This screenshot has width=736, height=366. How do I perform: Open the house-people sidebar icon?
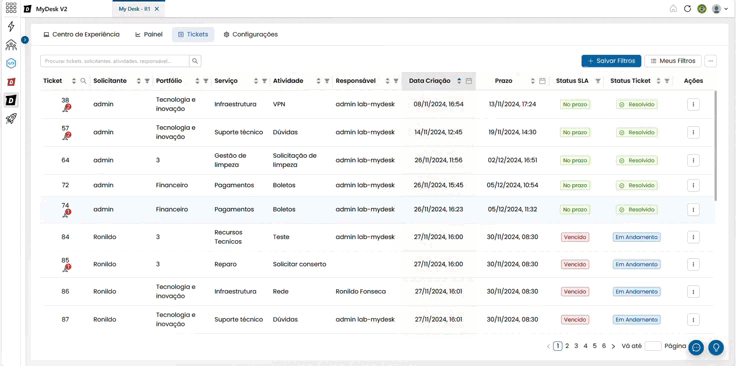[11, 45]
